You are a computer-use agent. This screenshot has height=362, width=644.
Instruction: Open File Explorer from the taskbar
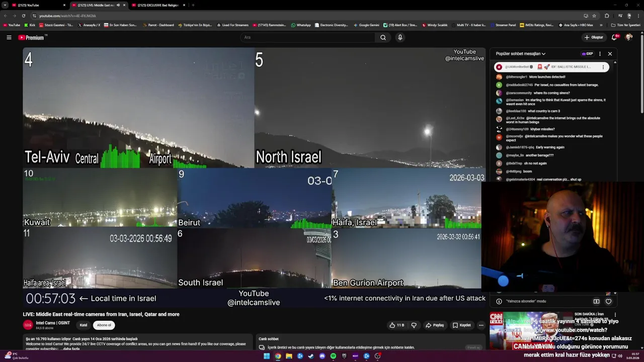(x=289, y=356)
